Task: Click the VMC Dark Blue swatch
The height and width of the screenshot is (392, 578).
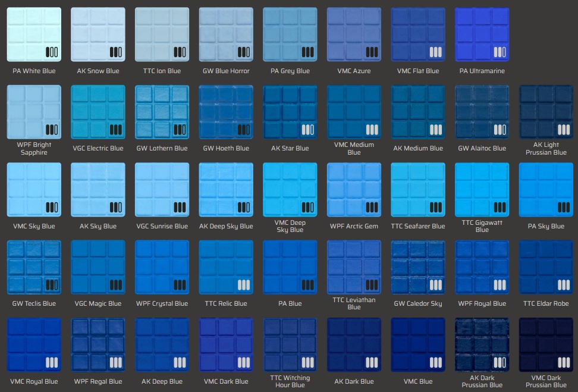Action: (226, 345)
